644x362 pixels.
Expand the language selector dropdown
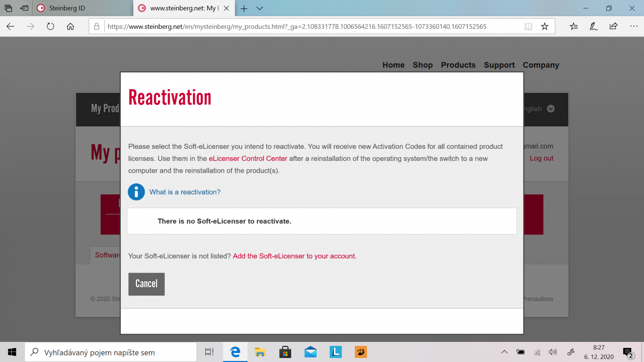click(550, 109)
